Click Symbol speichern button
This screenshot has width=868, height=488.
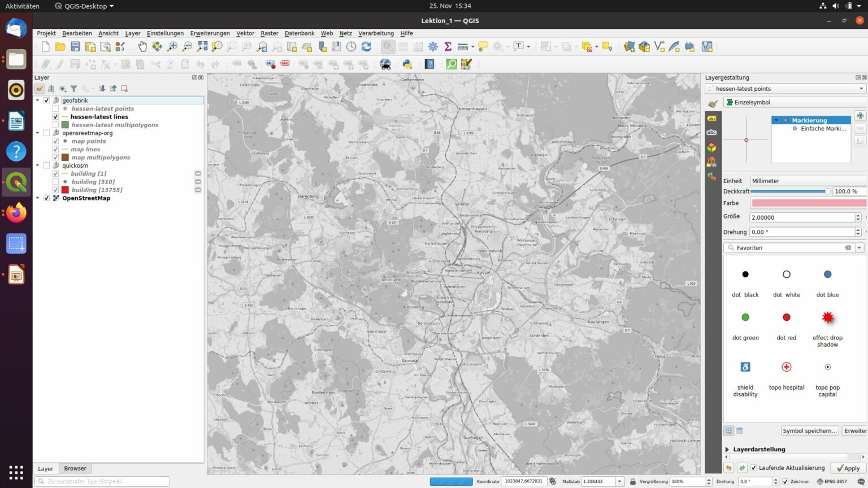809,430
